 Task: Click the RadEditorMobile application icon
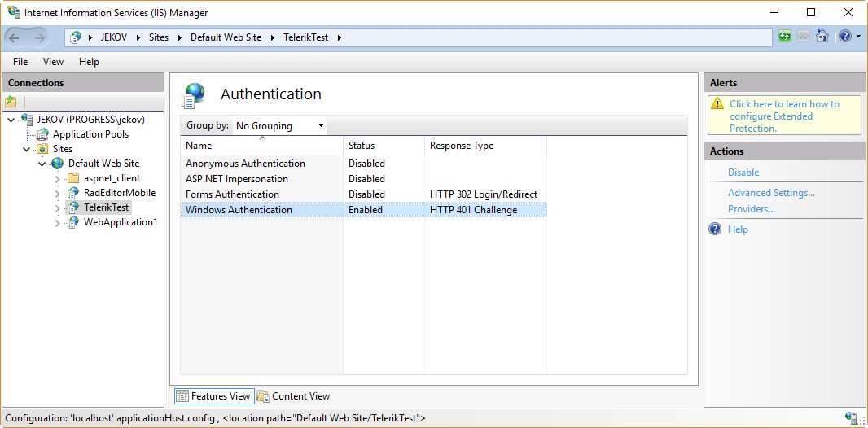[x=73, y=193]
